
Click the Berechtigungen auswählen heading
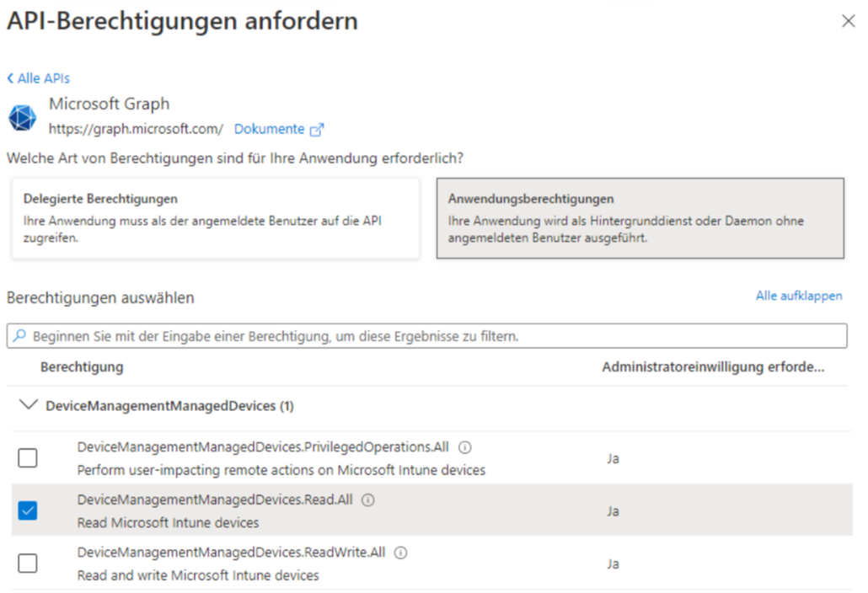coord(100,297)
